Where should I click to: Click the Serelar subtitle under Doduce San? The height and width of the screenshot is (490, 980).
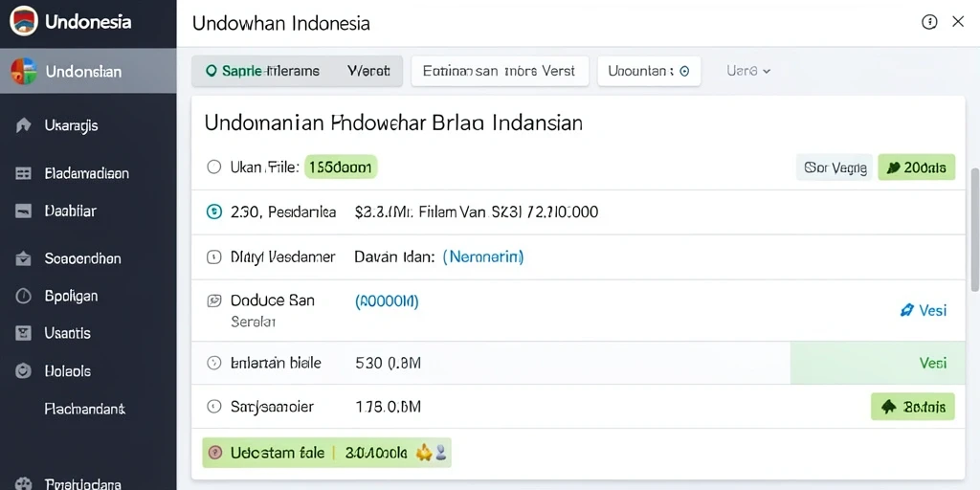click(253, 322)
